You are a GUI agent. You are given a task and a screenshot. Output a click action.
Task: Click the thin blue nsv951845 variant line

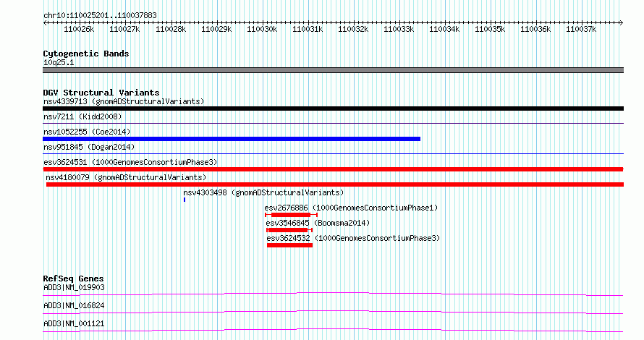[x=333, y=153]
